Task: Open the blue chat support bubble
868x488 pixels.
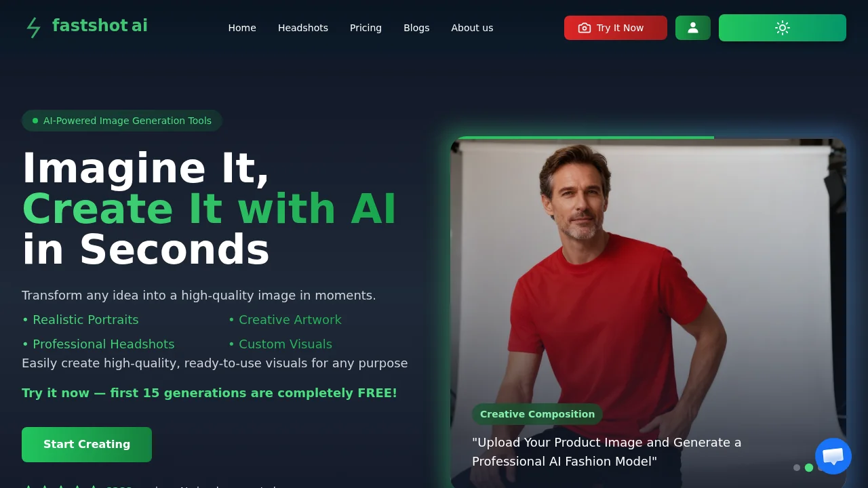Action: click(833, 456)
